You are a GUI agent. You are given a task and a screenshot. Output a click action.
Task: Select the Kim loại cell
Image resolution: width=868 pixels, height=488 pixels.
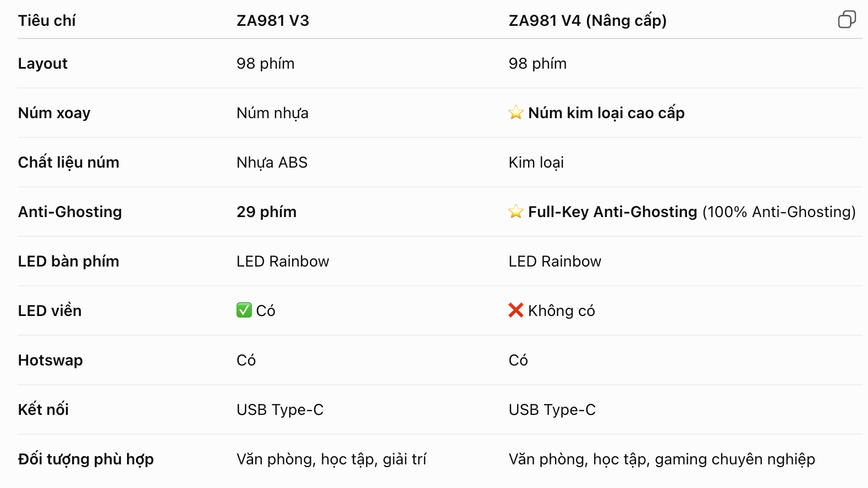click(536, 162)
